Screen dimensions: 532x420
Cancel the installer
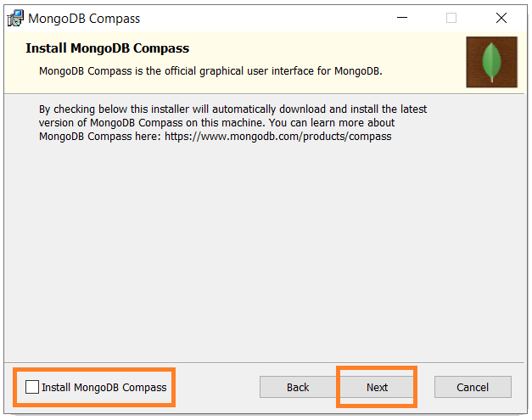[473, 387]
